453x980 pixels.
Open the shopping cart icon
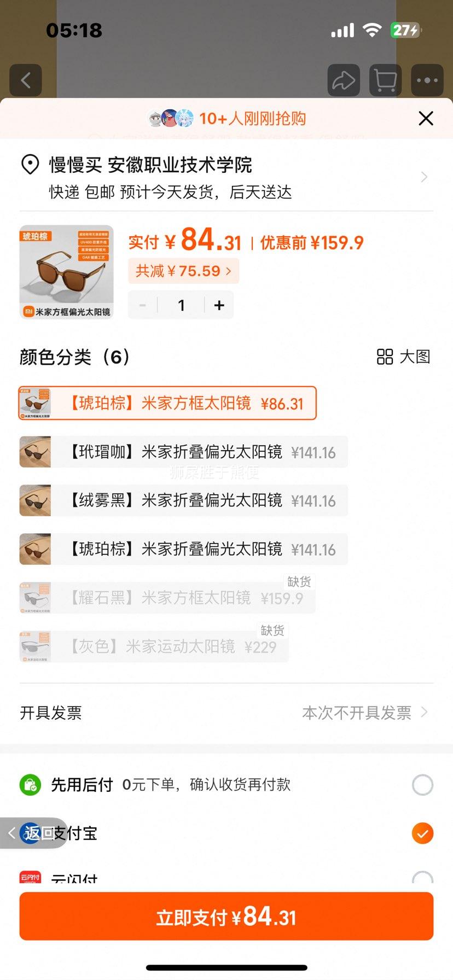click(x=385, y=80)
